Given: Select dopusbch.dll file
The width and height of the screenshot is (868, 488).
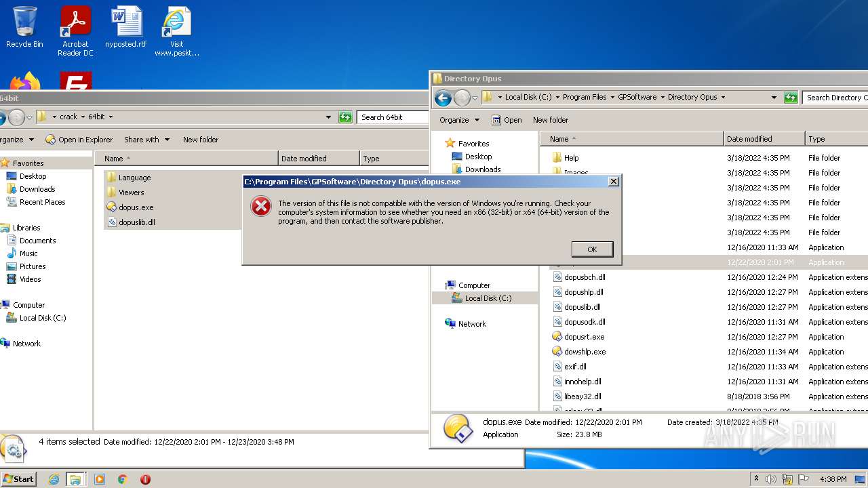Looking at the screenshot, I should tap(579, 277).
